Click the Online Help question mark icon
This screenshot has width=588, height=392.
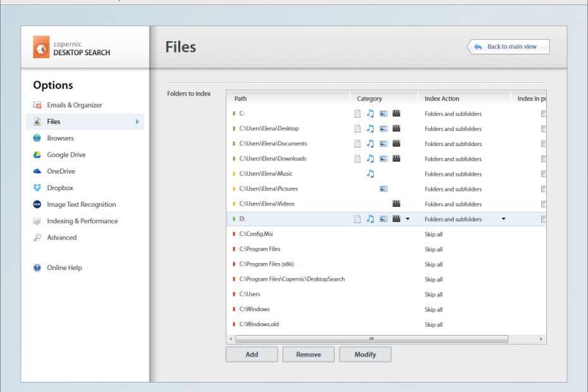coord(37,267)
